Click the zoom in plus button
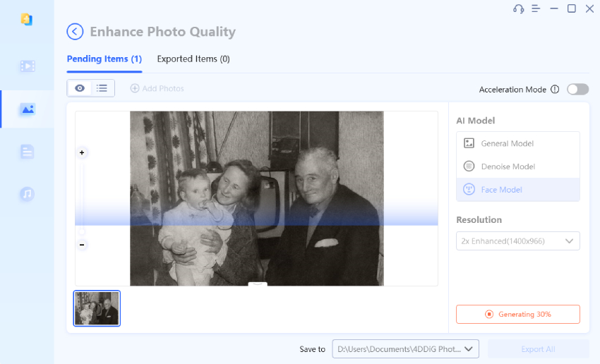This screenshot has height=364, width=600. (x=82, y=152)
